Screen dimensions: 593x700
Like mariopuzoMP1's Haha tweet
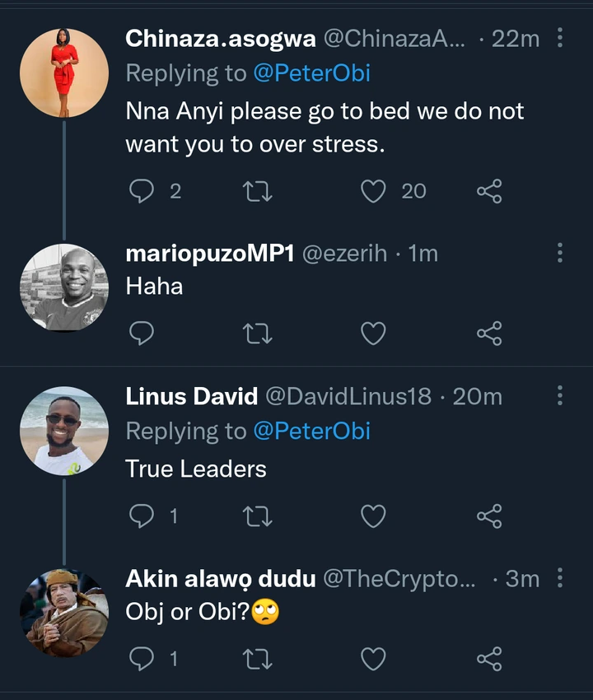click(x=374, y=333)
